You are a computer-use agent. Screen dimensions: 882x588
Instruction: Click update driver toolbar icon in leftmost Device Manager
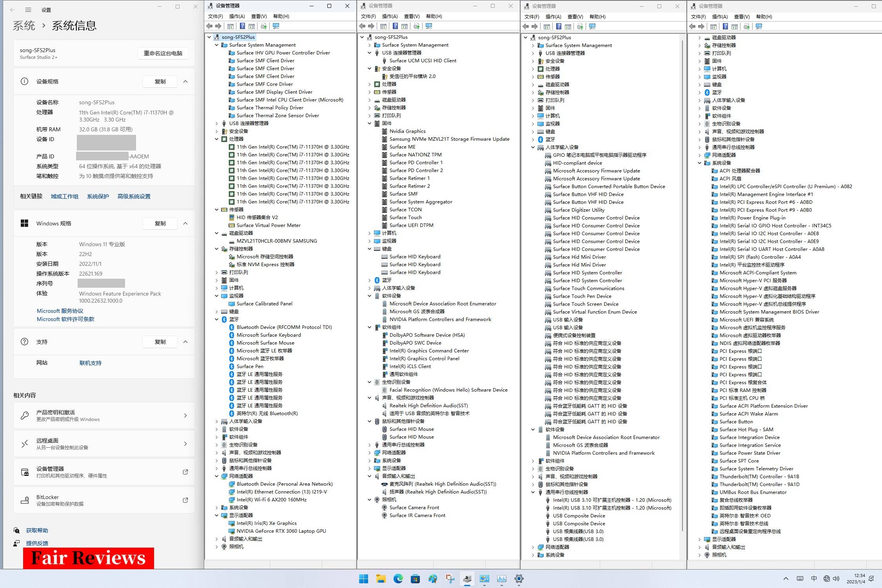[263, 26]
